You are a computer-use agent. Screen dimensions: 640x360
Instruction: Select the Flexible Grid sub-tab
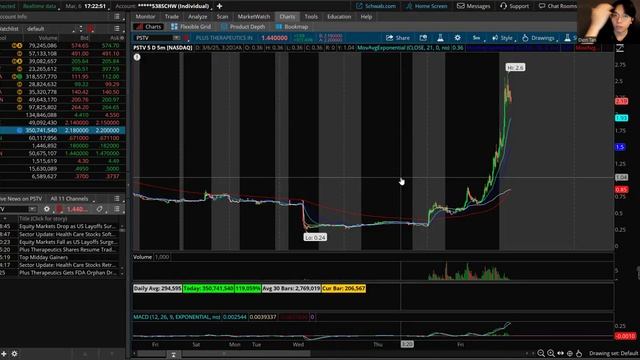point(191,27)
